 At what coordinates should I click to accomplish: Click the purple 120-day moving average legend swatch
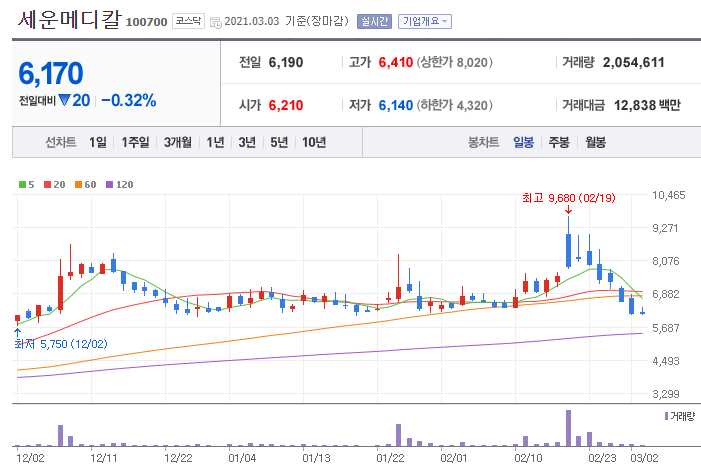pos(110,184)
